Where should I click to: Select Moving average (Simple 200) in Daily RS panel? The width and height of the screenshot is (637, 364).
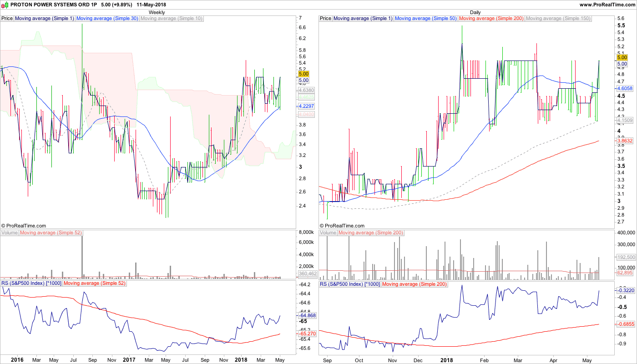tap(414, 283)
